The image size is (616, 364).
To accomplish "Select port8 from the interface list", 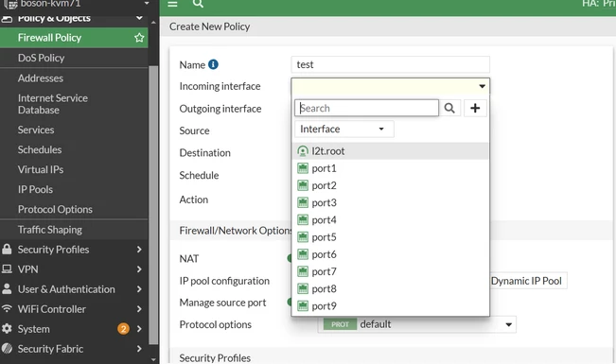I will click(390, 289).
